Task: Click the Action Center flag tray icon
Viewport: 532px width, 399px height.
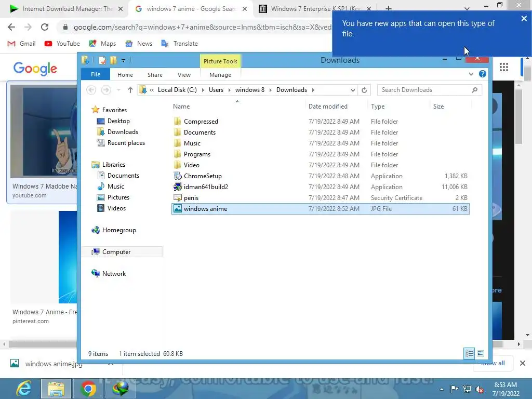Action: point(454,389)
